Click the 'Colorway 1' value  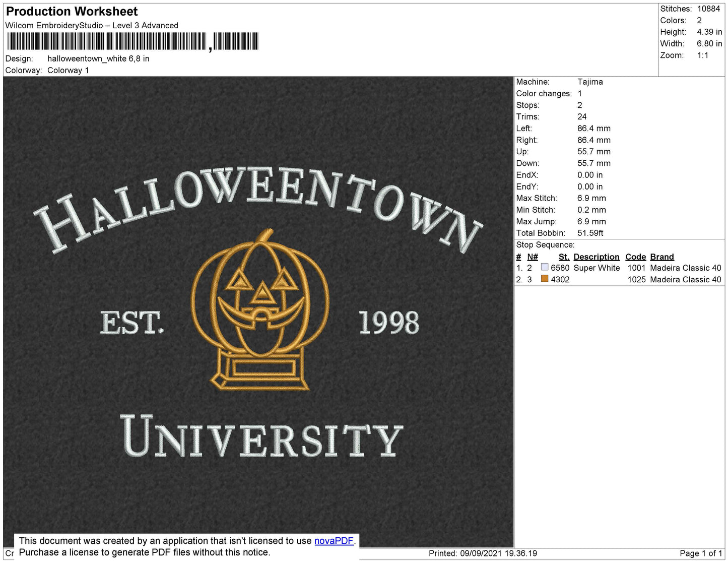pos(68,70)
